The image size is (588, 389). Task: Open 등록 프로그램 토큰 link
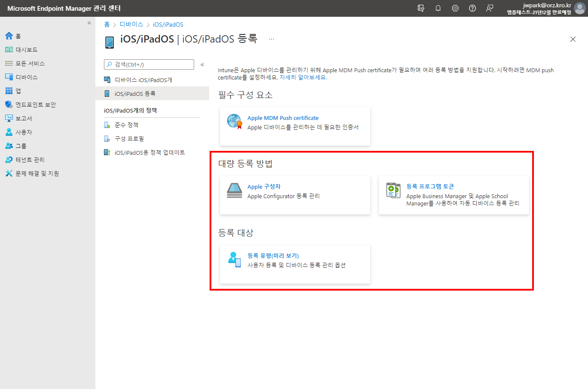[430, 187]
